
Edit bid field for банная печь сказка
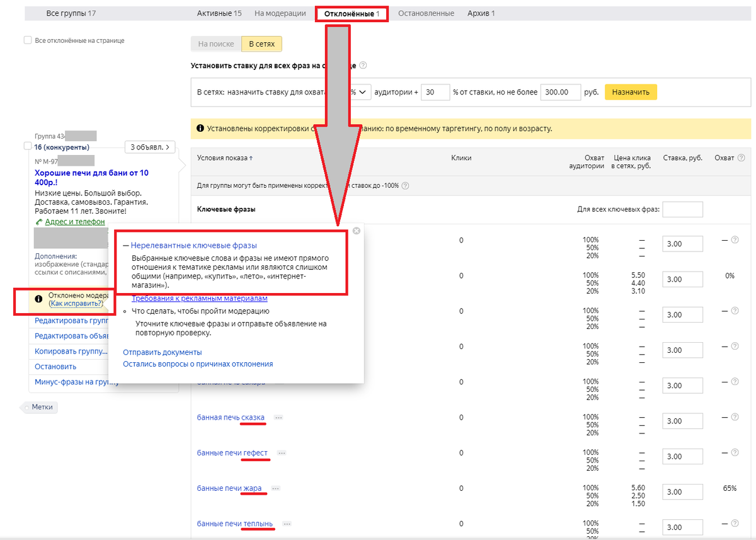point(682,421)
